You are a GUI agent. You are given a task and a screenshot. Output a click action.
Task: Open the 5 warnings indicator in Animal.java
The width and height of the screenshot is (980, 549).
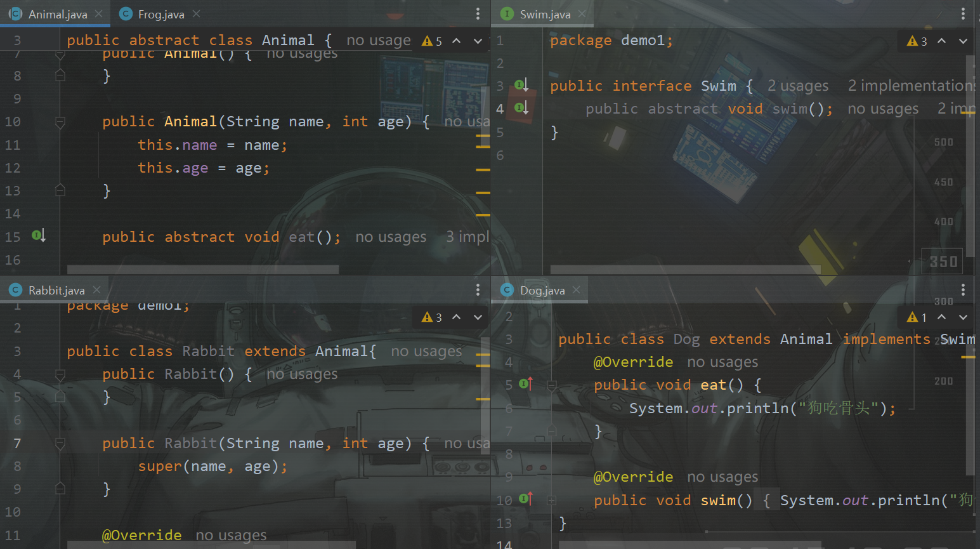pos(432,41)
